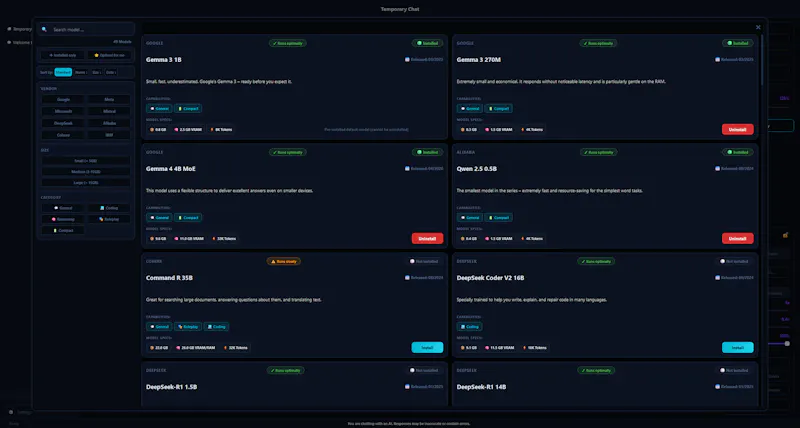The width and height of the screenshot is (800, 428).
Task: Click the Compact capability tag on Qwen 2.5 0.5B
Action: point(498,217)
